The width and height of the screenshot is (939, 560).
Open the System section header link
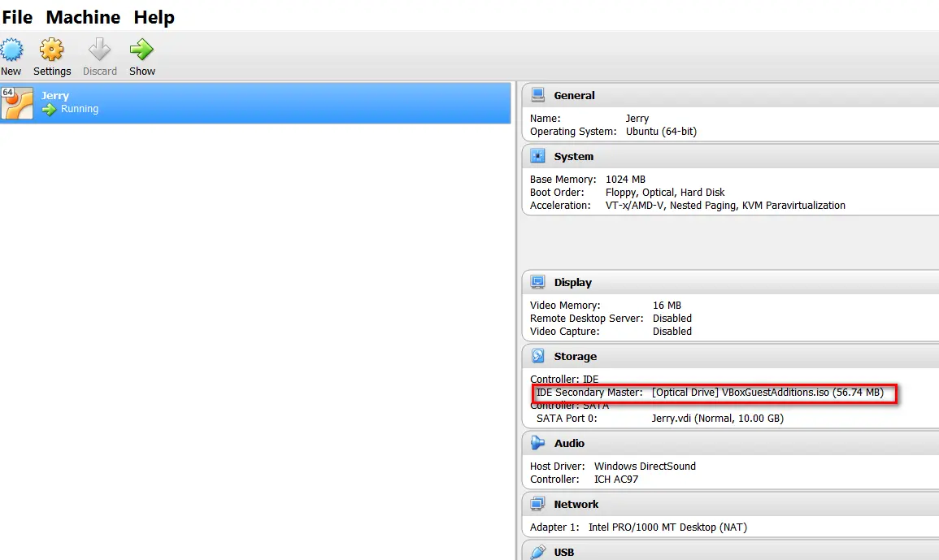coord(574,156)
